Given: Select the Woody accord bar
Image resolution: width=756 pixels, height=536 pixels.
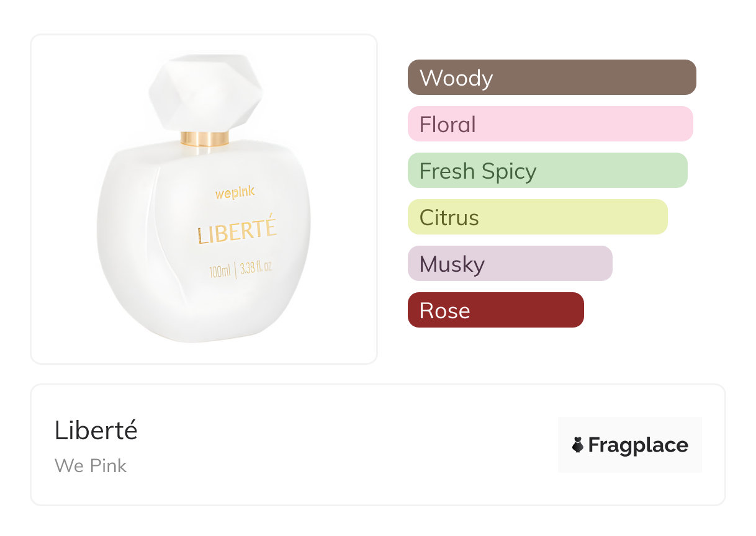Looking at the screenshot, I should [x=551, y=78].
